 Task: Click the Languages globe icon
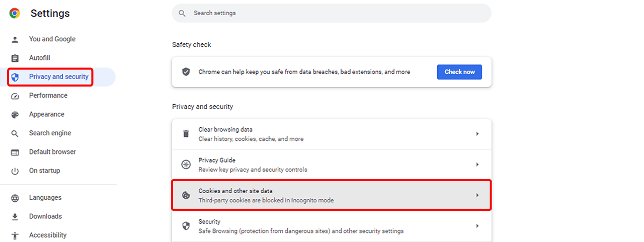[x=15, y=198]
